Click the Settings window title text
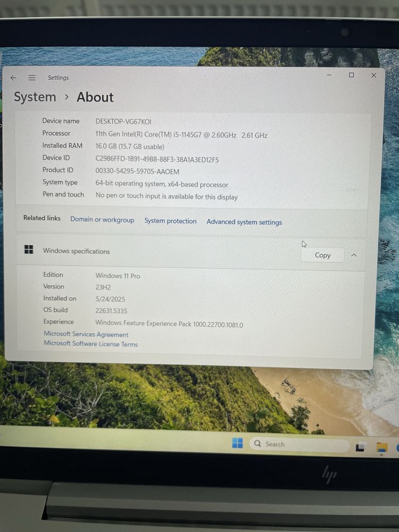Image resolution: width=399 pixels, height=532 pixels. [x=58, y=78]
